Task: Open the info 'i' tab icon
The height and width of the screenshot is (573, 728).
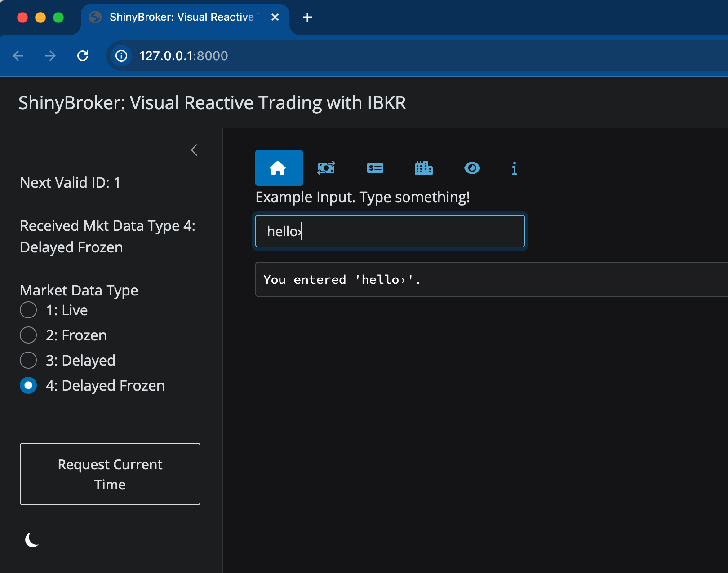Action: (514, 168)
